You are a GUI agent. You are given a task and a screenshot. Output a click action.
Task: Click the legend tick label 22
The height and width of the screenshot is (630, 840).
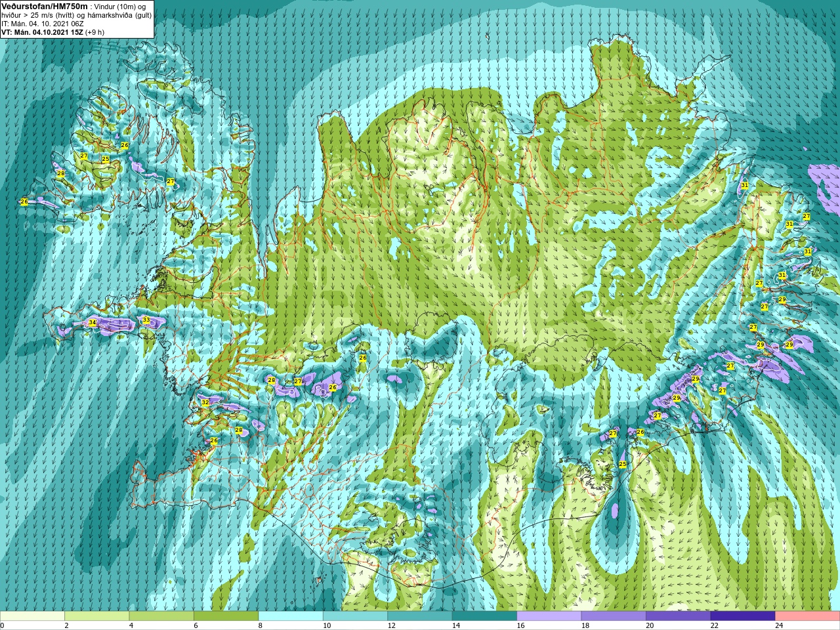click(x=715, y=625)
